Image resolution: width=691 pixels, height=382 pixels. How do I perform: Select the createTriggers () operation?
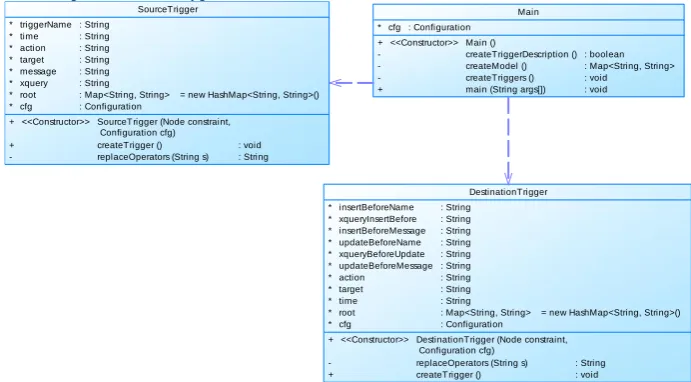point(500,78)
